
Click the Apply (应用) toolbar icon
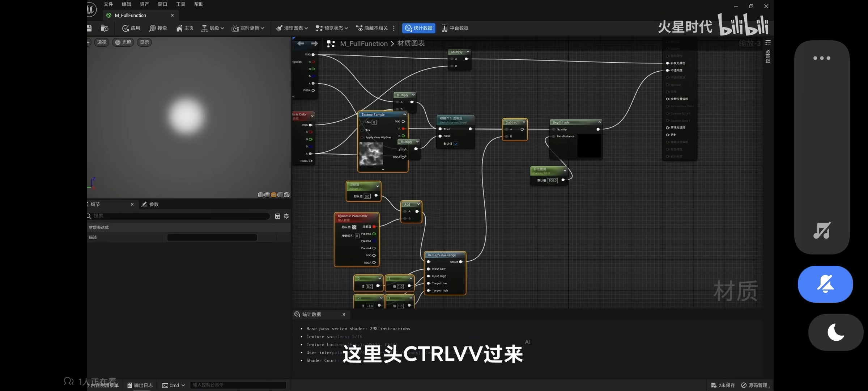pyautogui.click(x=126, y=28)
